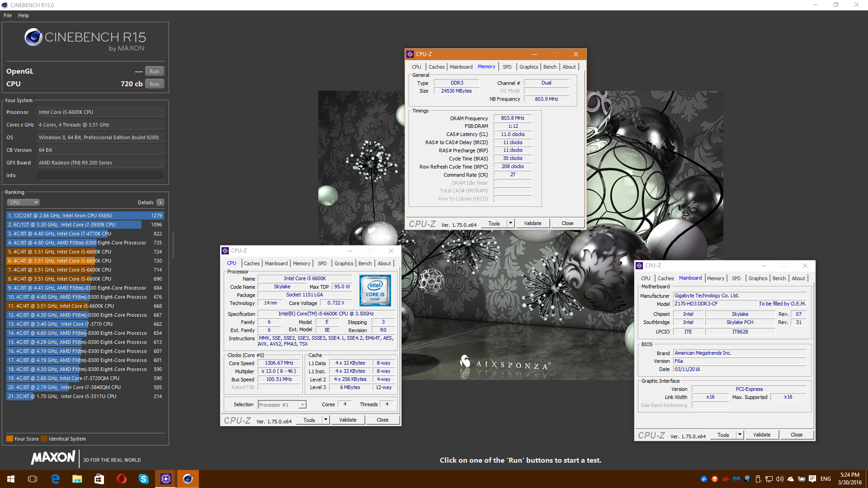Screen dimensions: 868x488
Task: Click the blue globe tray icon
Action: click(747, 479)
